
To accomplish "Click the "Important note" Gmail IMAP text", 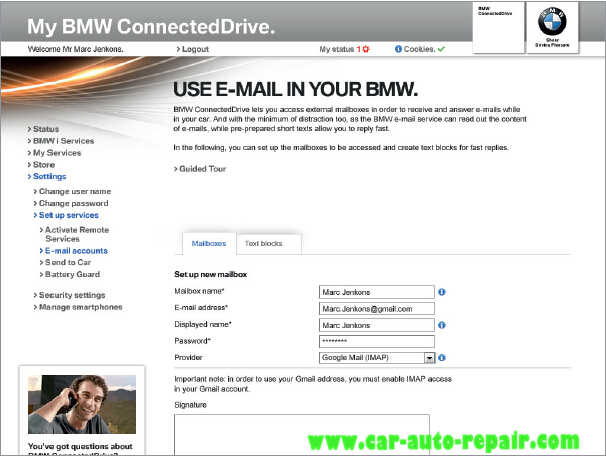I will [313, 384].
